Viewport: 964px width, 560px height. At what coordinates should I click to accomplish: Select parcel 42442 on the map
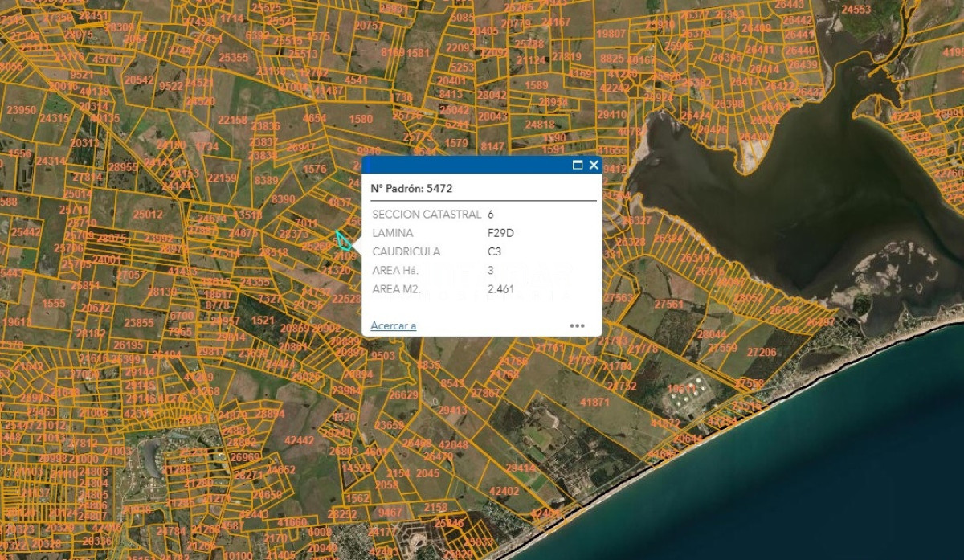[300, 440]
